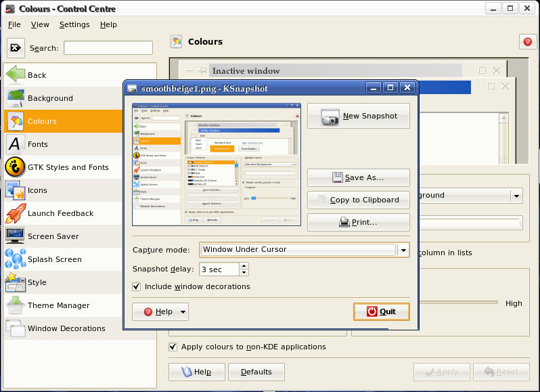Select the Colours umbrella icon in sidebar

pos(16,121)
